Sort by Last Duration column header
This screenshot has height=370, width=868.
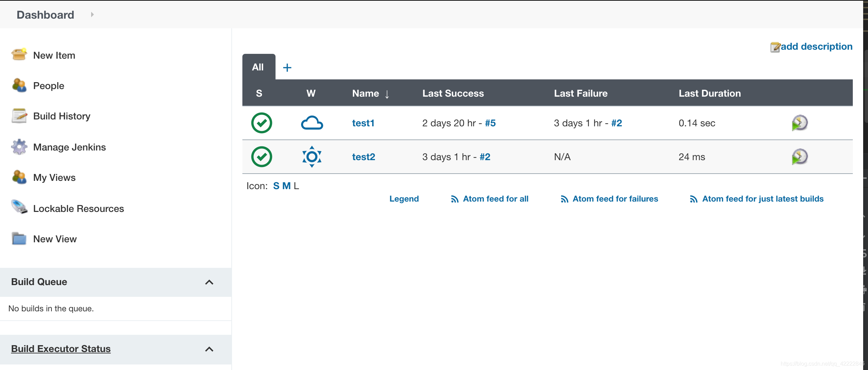(x=710, y=93)
